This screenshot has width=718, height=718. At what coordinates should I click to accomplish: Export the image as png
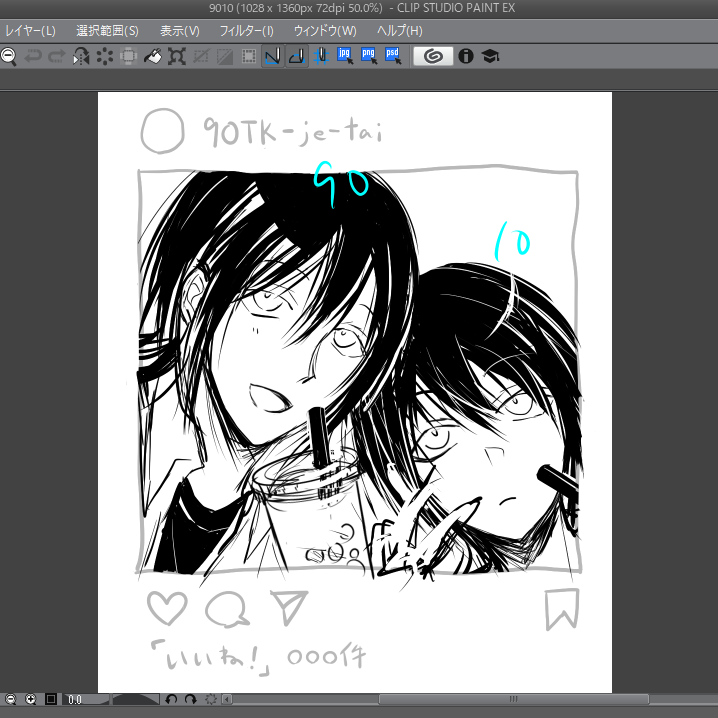point(369,56)
